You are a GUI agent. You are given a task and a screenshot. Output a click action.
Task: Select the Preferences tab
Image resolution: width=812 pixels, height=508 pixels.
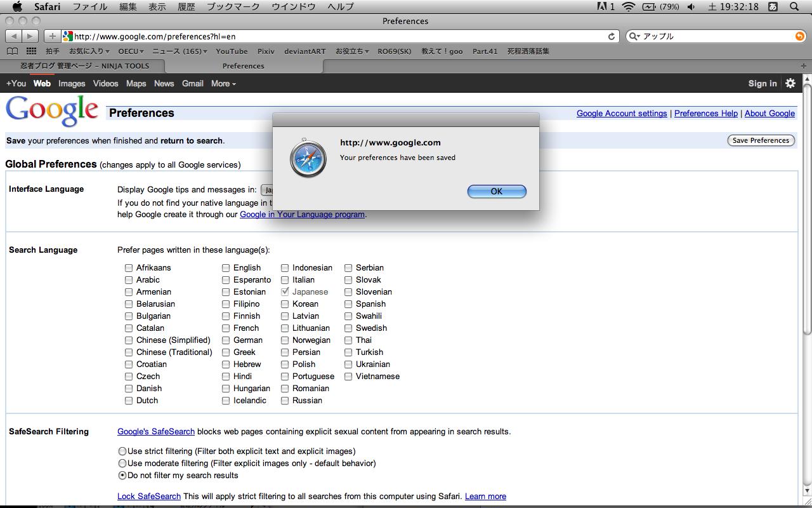244,66
